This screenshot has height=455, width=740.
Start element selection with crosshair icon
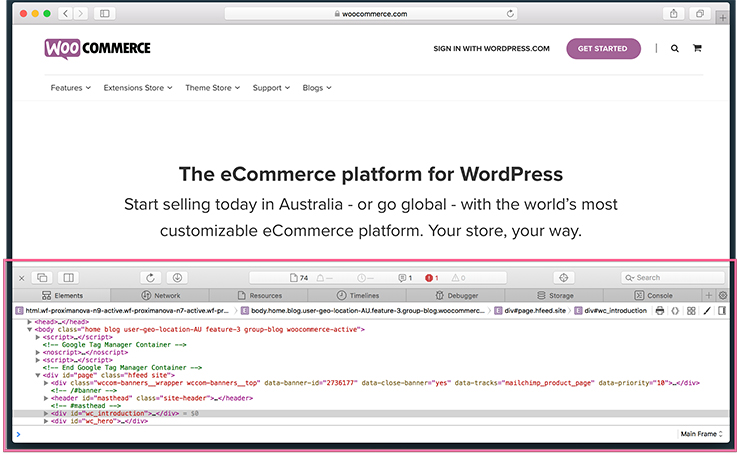point(563,278)
